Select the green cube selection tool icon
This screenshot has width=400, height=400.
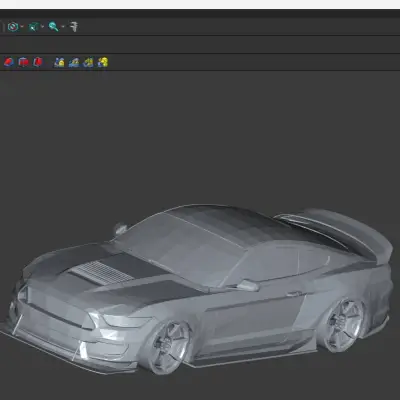point(34,27)
